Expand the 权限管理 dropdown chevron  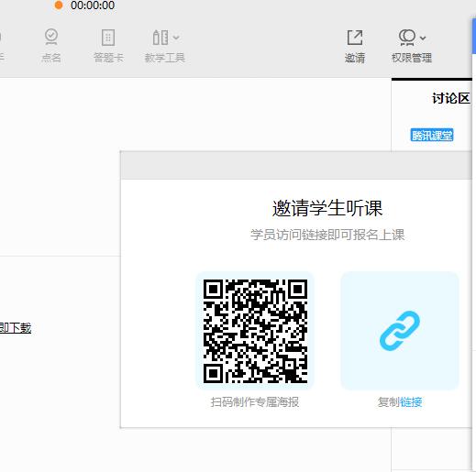click(x=423, y=38)
